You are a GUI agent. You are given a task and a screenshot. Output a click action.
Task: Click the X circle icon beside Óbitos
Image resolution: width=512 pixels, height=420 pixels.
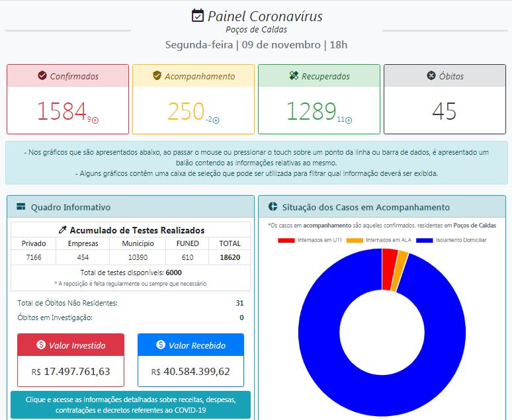coord(431,75)
